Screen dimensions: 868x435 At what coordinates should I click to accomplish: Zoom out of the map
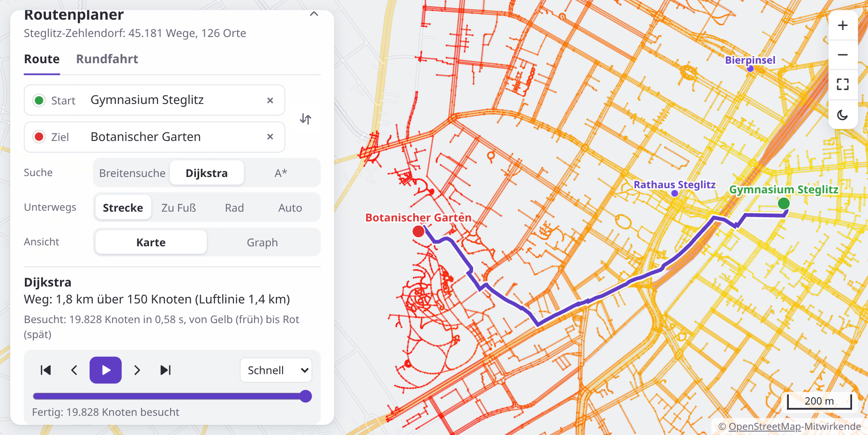[x=843, y=55]
